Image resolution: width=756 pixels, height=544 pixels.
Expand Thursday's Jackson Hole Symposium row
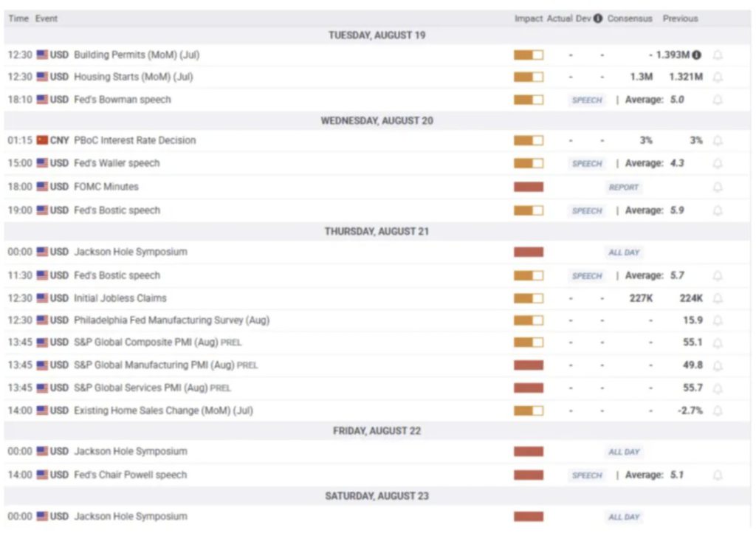coord(130,252)
